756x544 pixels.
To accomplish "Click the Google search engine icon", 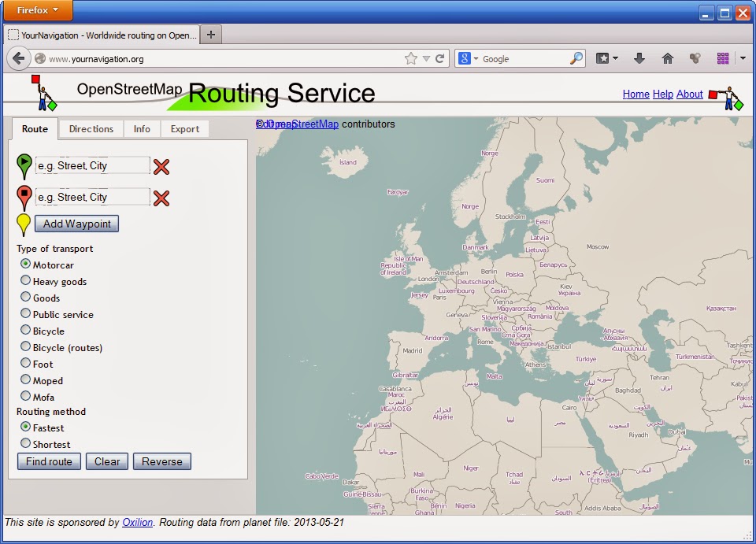I will coord(464,59).
